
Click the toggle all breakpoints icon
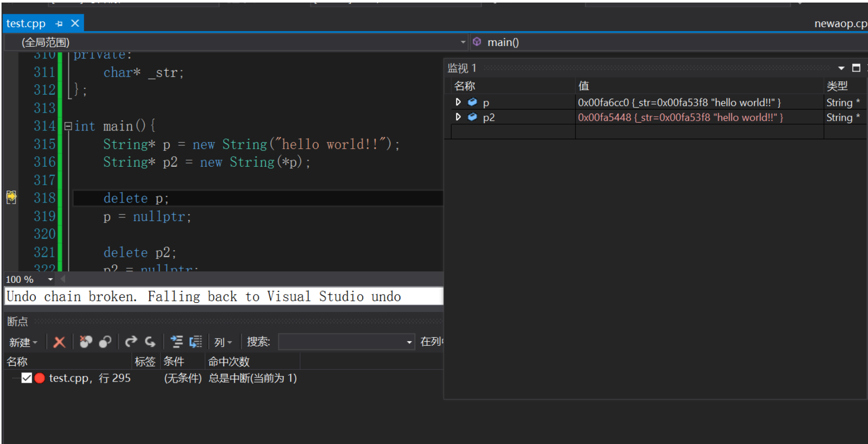point(105,342)
